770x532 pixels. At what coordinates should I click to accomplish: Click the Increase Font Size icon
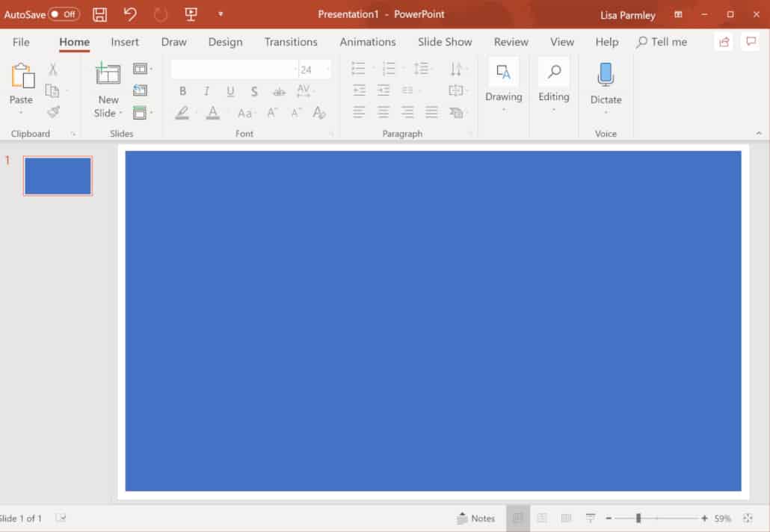[271, 112]
